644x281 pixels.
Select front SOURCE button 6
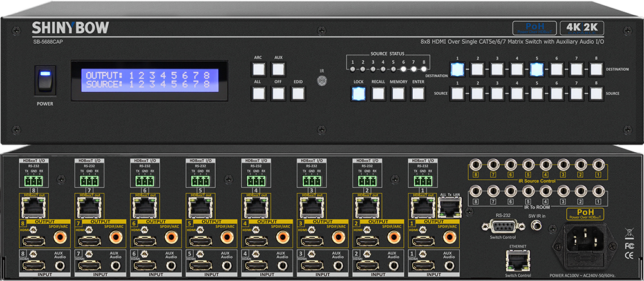pos(556,93)
